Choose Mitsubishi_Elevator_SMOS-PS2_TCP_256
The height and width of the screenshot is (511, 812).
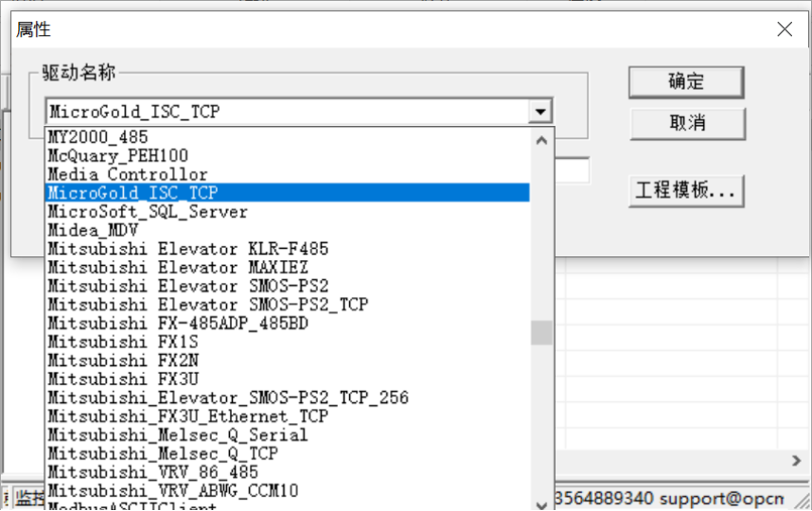click(x=288, y=398)
